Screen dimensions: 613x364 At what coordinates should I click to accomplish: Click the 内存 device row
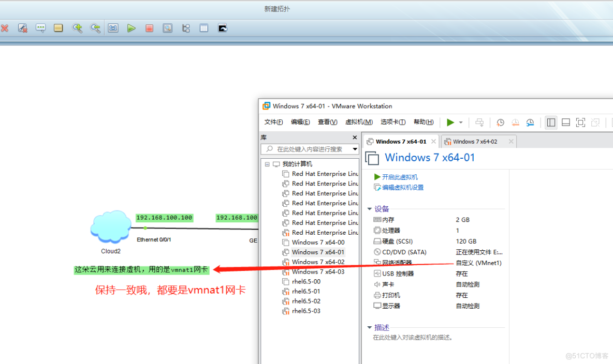[438, 220]
